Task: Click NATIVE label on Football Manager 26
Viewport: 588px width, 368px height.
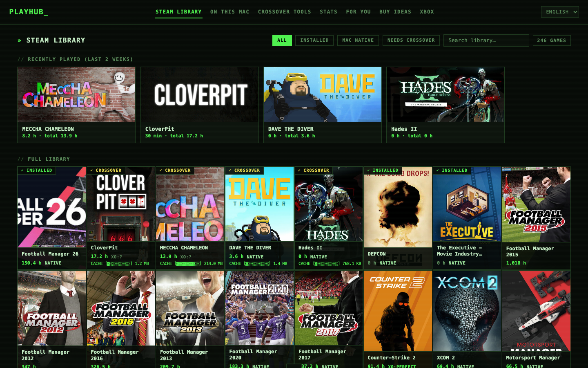Action: tap(53, 263)
